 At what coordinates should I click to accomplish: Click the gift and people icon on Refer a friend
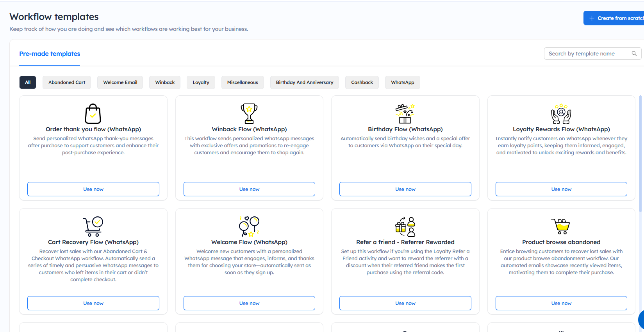click(405, 227)
